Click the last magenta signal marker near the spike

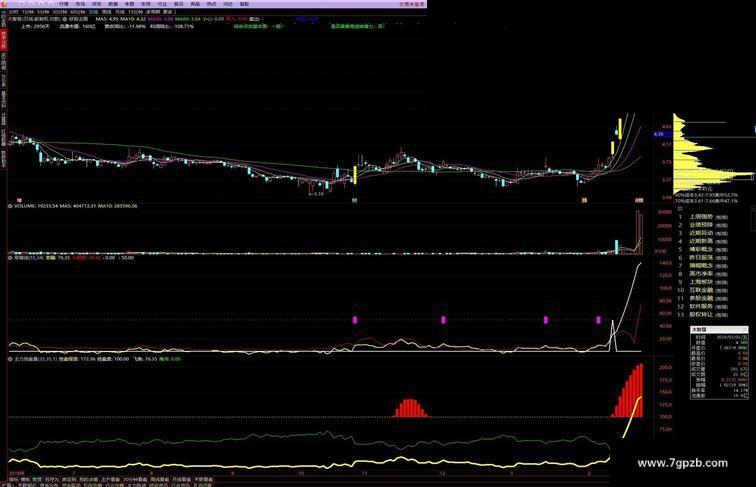pos(598,320)
